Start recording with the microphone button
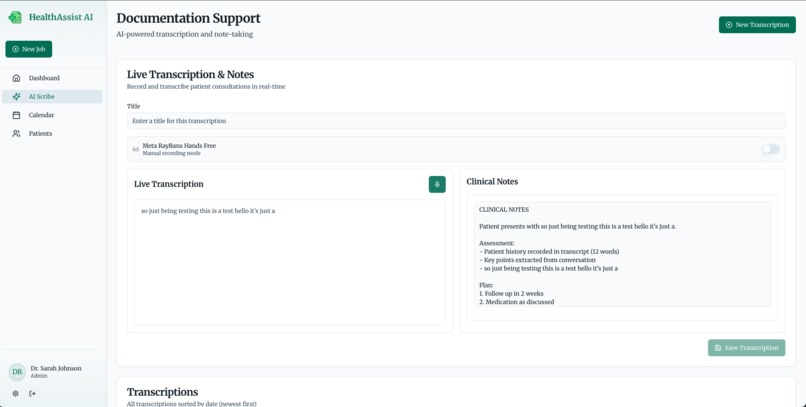Screen dimensions: 806x407 437,184
